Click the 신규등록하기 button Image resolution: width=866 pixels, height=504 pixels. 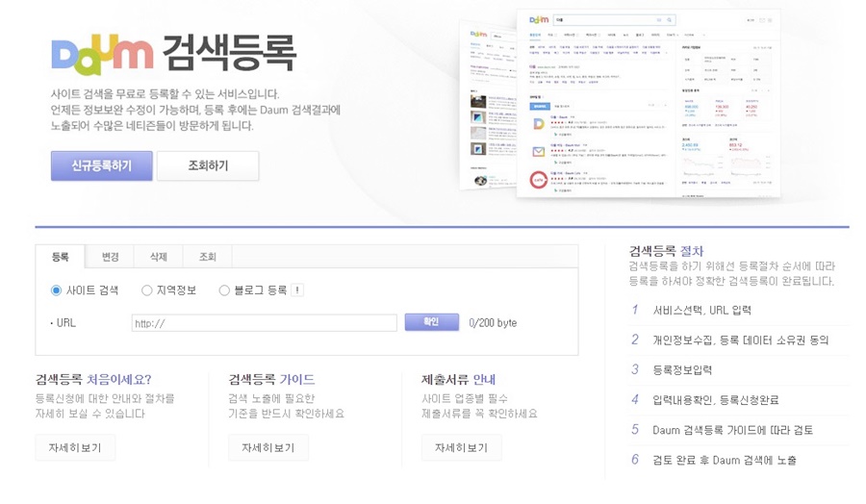pyautogui.click(x=102, y=165)
